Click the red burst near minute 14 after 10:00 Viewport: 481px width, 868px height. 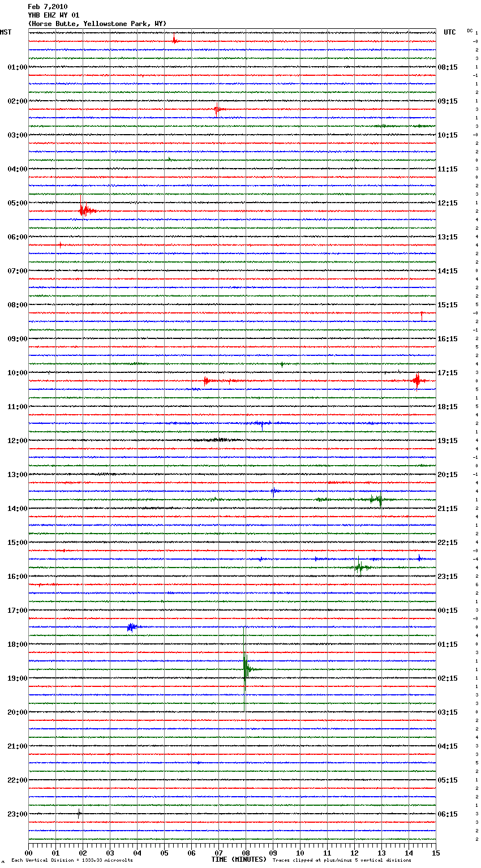click(417, 381)
